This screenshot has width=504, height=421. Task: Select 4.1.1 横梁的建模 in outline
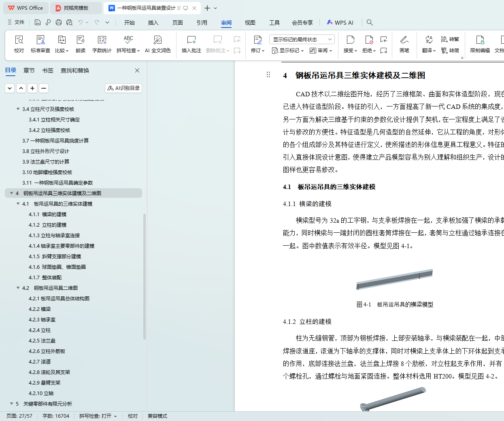[x=48, y=214]
